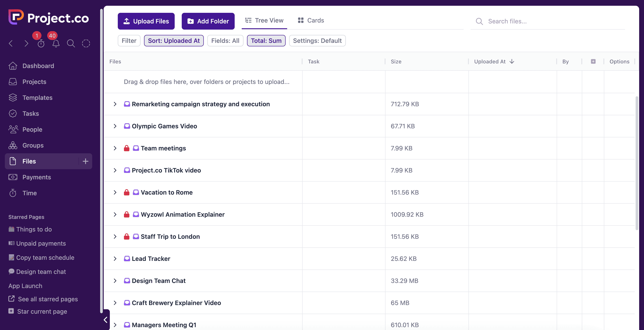Switch to the Cards view tab
Viewport: 644px width, 330px height.
coord(311,21)
